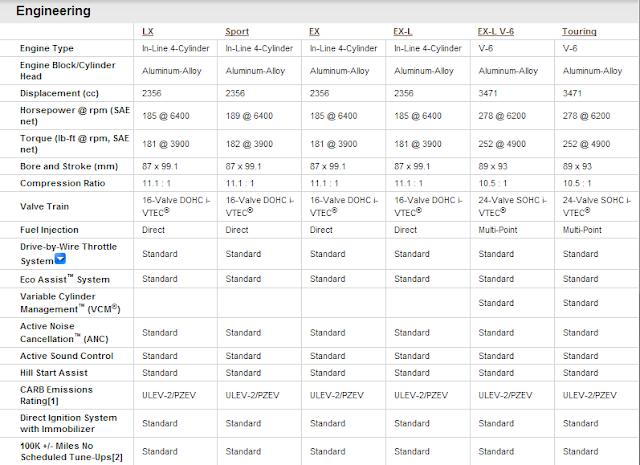Select the Active Sound Control row label
The width and height of the screenshot is (640, 465).
tap(67, 356)
